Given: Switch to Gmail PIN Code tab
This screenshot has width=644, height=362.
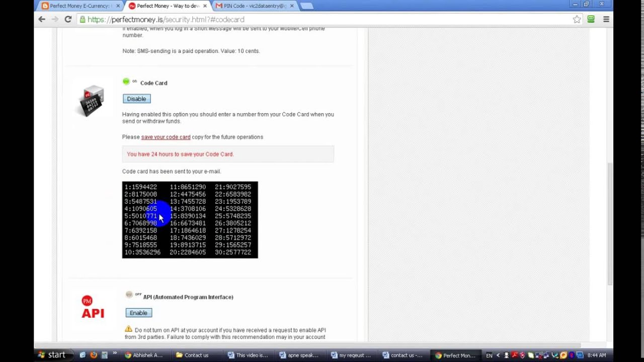Looking at the screenshot, I should click(255, 6).
